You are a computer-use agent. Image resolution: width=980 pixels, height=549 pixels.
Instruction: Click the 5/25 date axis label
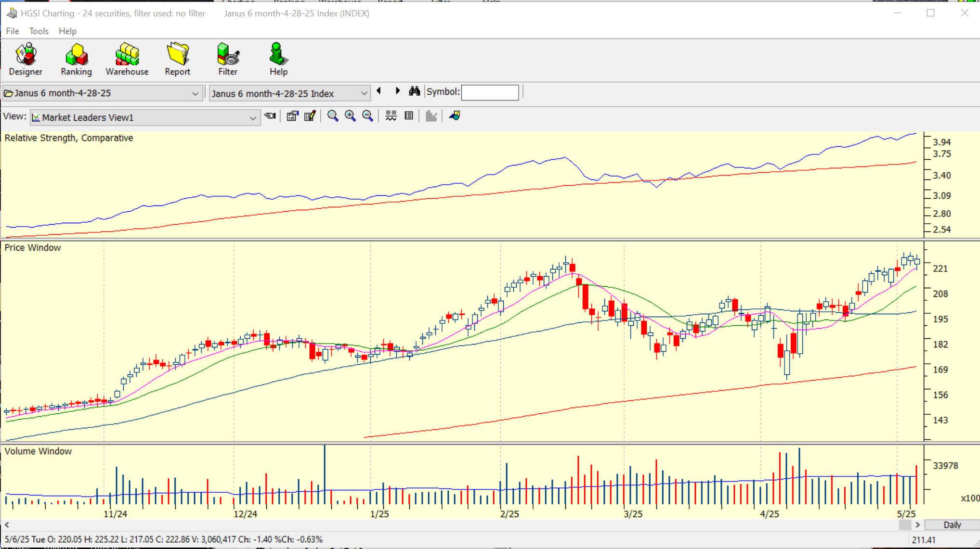tap(906, 514)
